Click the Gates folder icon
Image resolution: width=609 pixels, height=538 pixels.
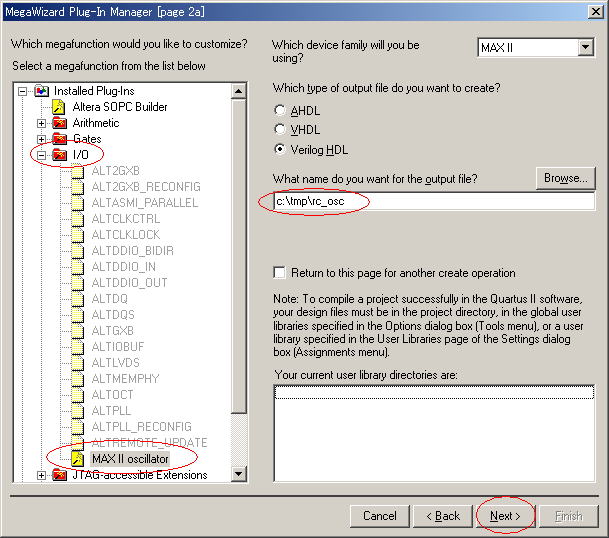(59, 139)
